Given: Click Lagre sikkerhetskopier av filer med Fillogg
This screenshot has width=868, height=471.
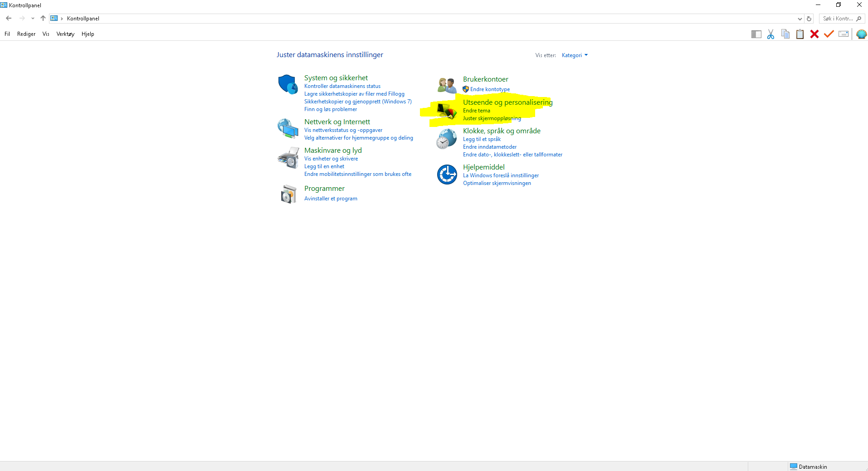Looking at the screenshot, I should point(354,94).
